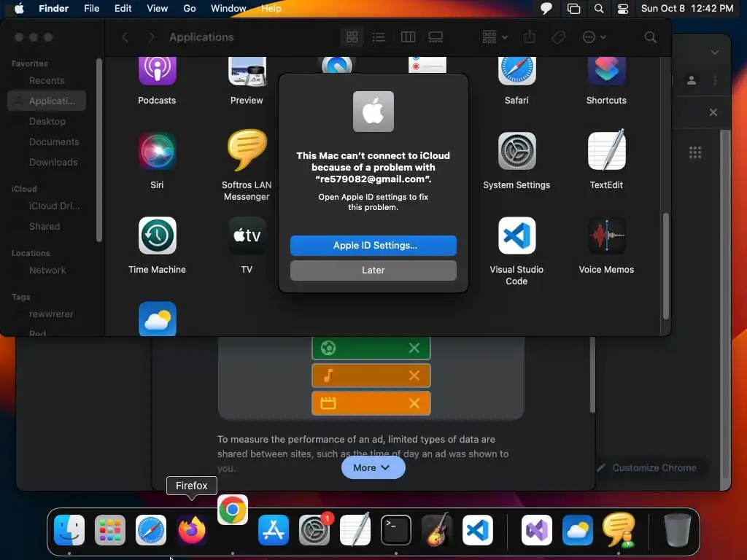747x560 pixels.
Task: Click Finder window vertical scrollbar
Action: pos(665,266)
